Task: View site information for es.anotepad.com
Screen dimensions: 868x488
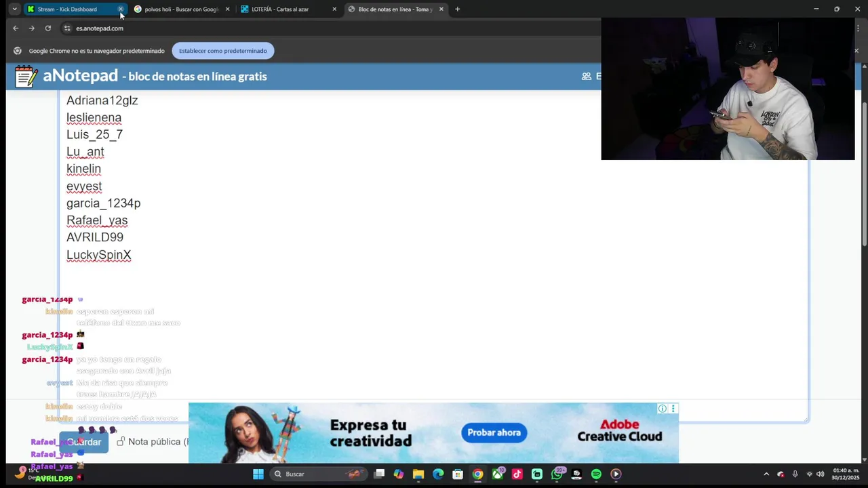Action: click(66, 28)
